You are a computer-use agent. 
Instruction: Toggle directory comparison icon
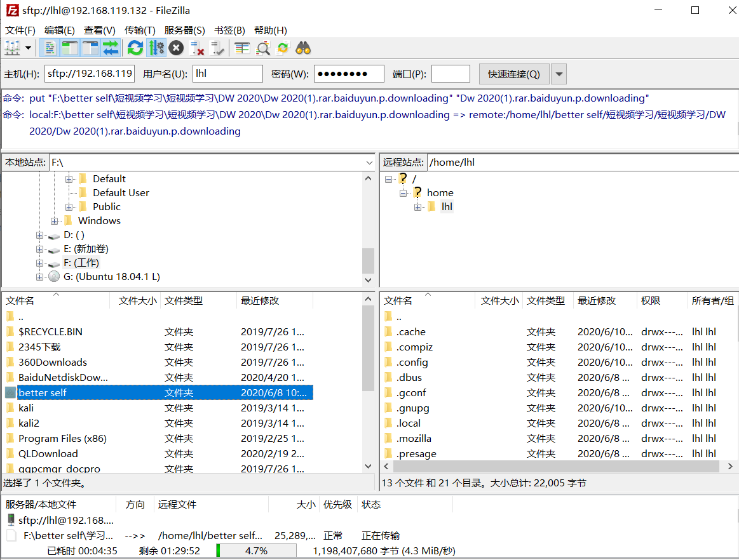[x=262, y=48]
